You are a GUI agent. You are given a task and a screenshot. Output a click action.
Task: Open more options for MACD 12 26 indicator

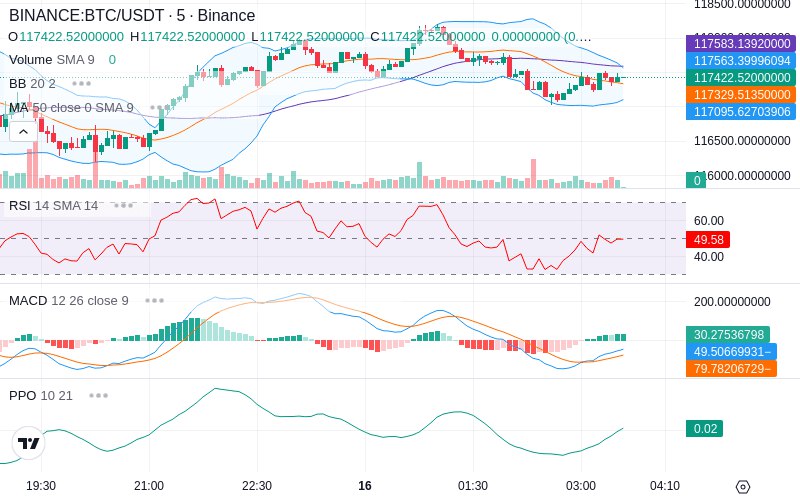(x=154, y=301)
